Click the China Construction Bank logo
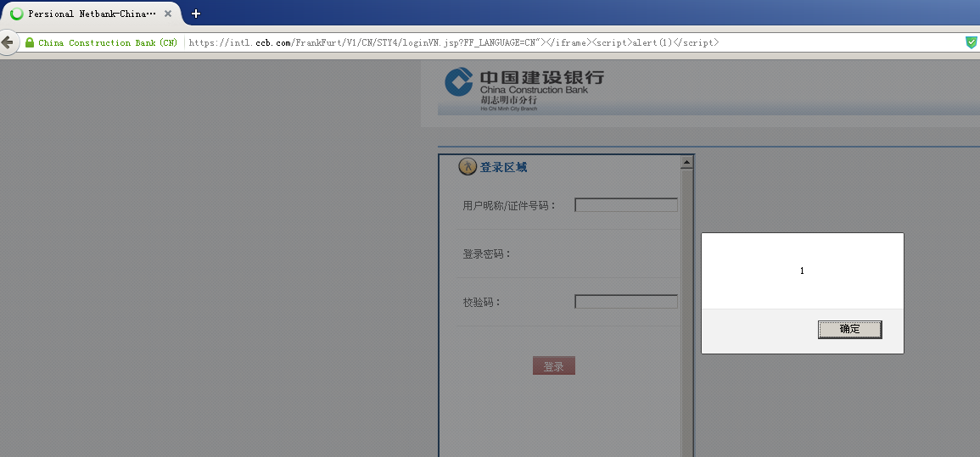980x457 pixels. click(x=524, y=91)
